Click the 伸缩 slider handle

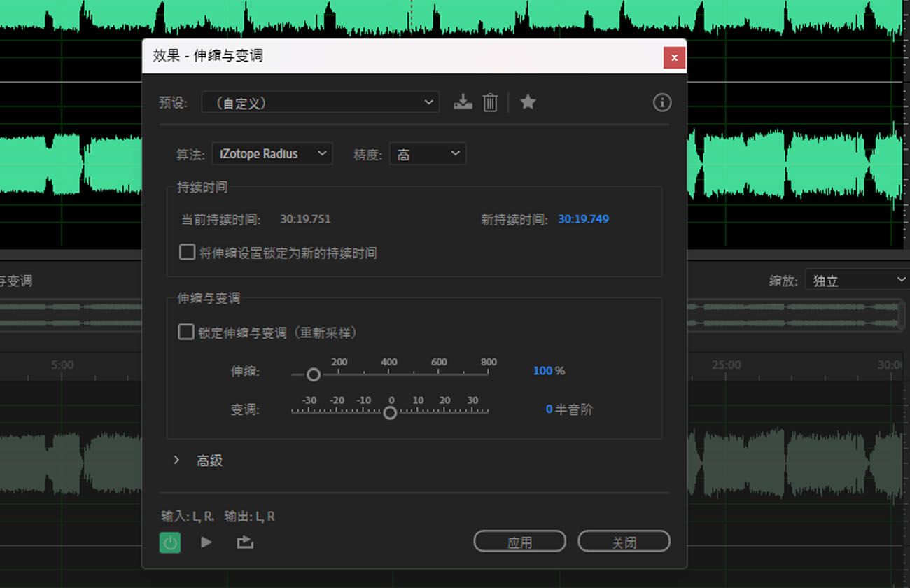pos(314,374)
